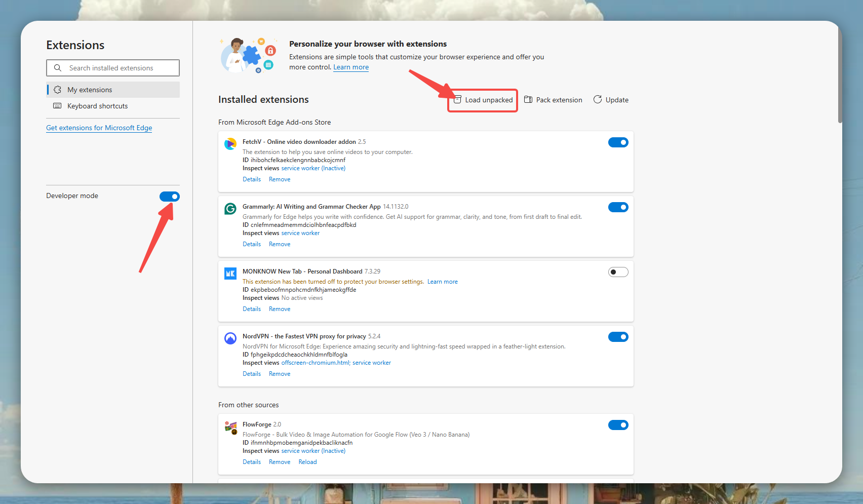Click Reload for FlowForge extension
Viewport: 863px width, 504px height.
[x=307, y=462]
